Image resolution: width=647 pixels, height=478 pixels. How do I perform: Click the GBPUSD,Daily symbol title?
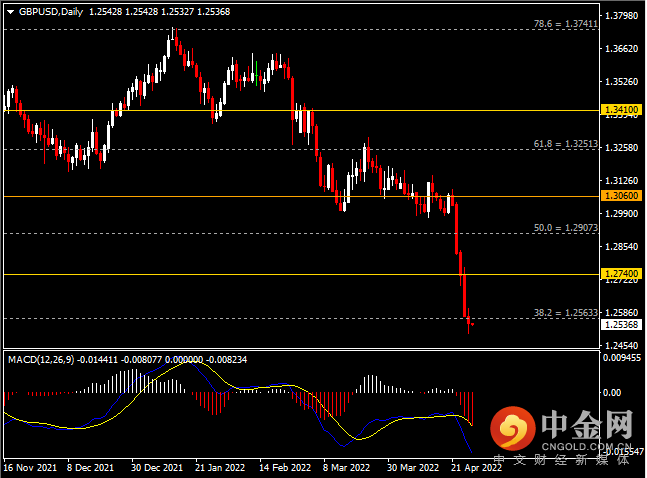click(x=51, y=12)
